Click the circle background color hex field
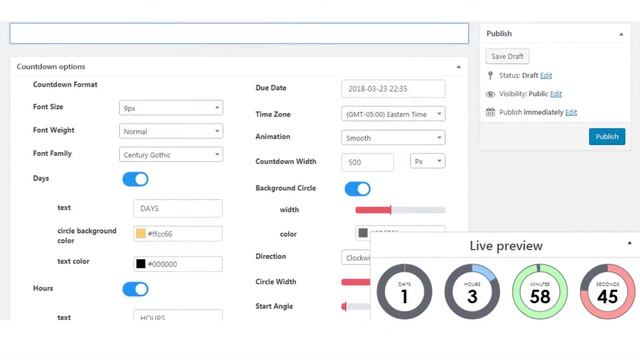Screen dimensions: 640x360 (x=178, y=233)
